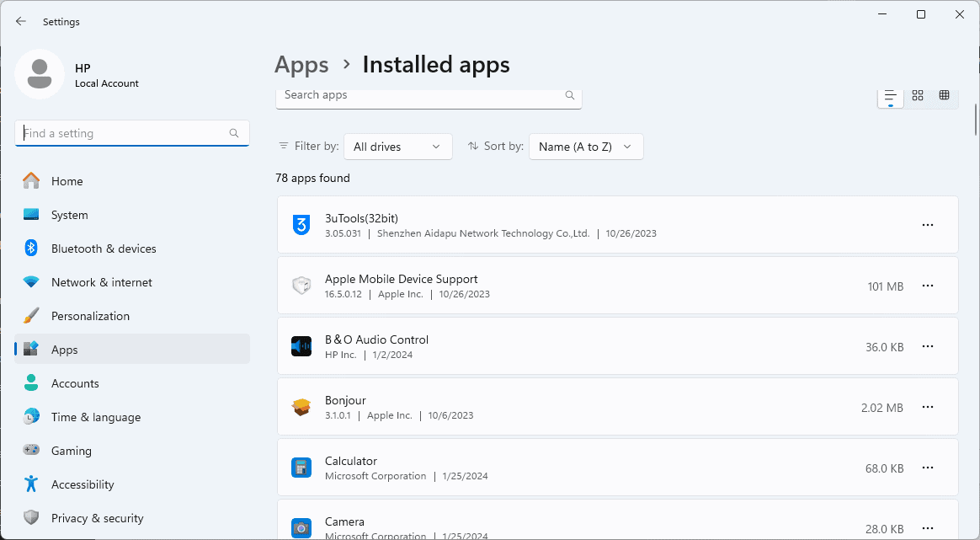980x540 pixels.
Task: Click the 78 apps found text
Action: pyautogui.click(x=312, y=179)
